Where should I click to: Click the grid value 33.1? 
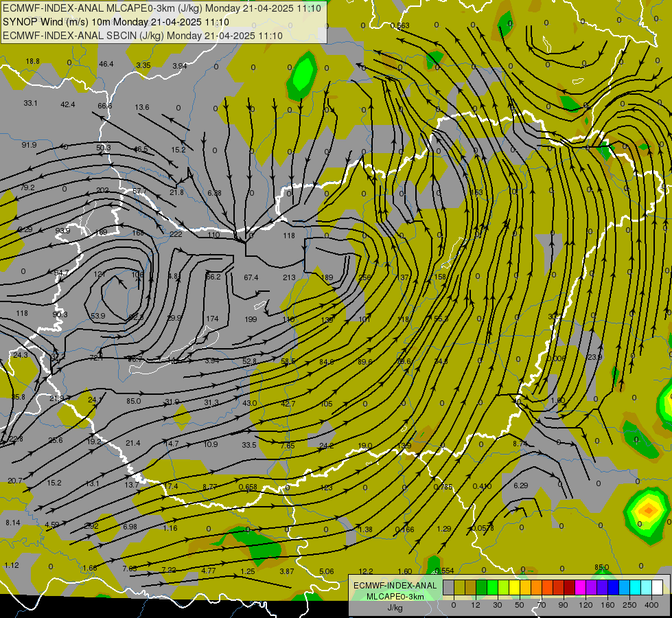coord(30,103)
